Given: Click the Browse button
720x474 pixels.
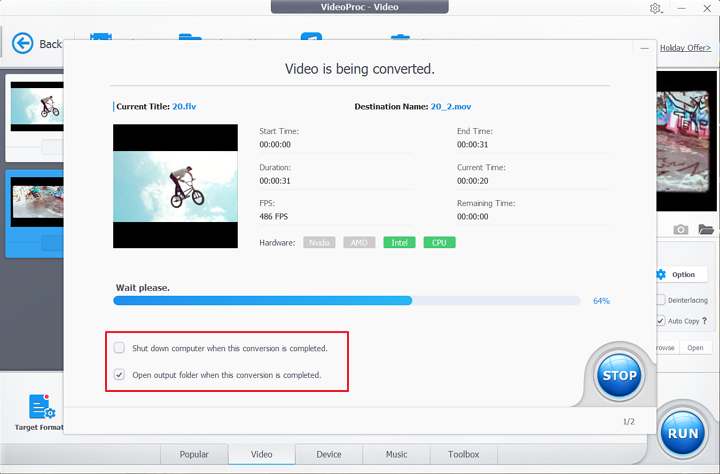Looking at the screenshot, I should point(667,348).
